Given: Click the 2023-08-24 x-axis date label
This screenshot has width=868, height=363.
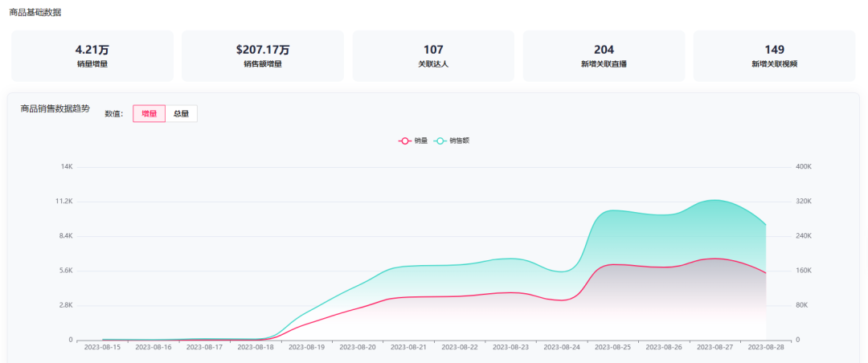Looking at the screenshot, I should (562, 347).
